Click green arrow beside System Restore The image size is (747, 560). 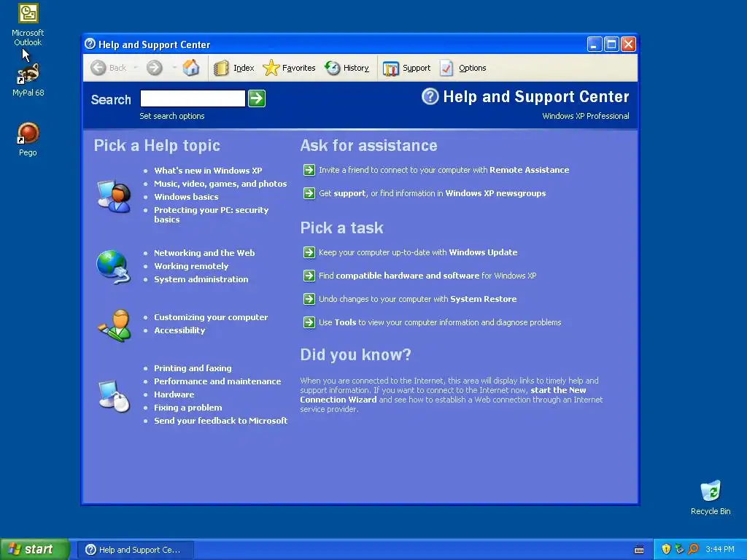[x=309, y=299]
